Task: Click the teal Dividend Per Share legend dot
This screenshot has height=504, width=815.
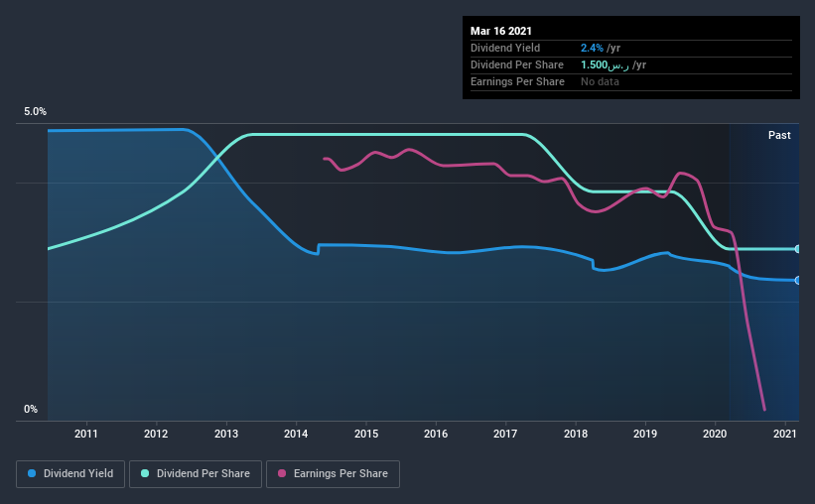Action: tap(145, 473)
